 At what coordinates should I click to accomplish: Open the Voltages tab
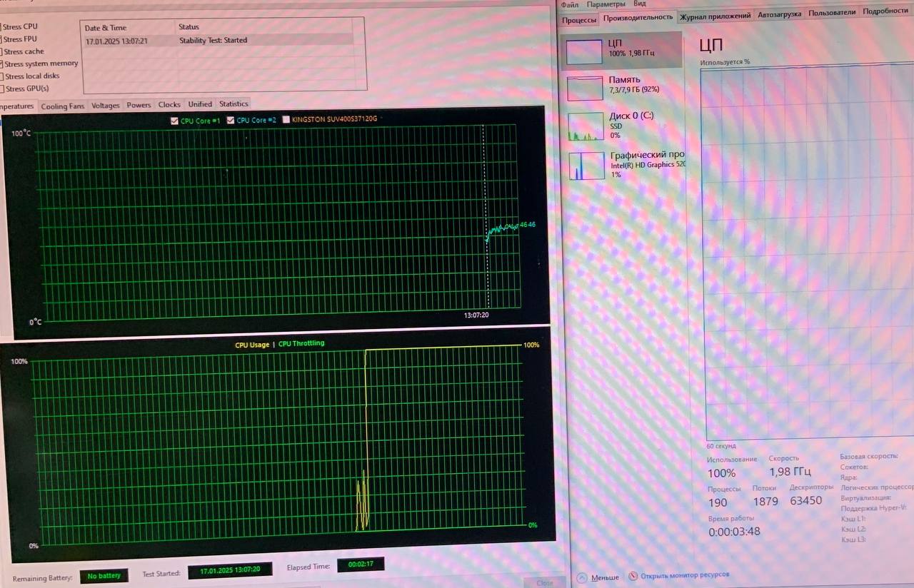click(106, 106)
